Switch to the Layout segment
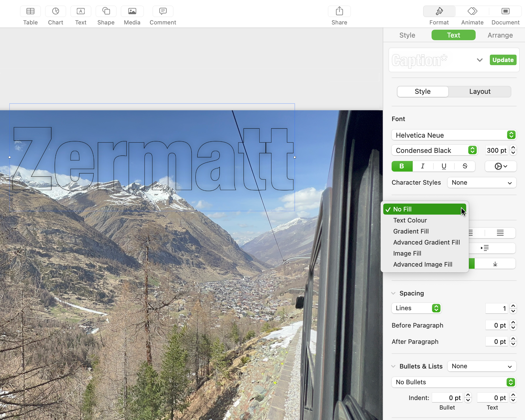The width and height of the screenshot is (525, 420). coord(480,91)
